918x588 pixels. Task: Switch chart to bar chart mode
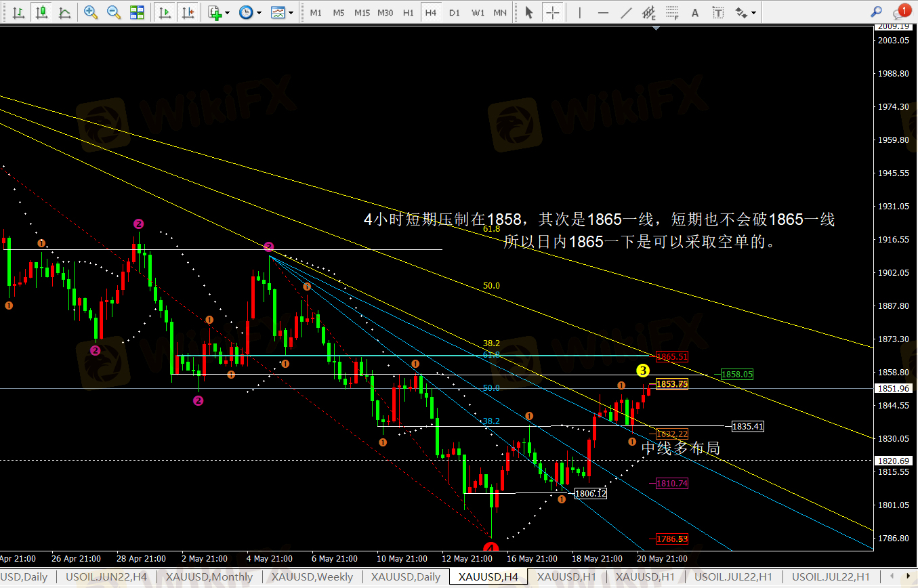coord(19,12)
